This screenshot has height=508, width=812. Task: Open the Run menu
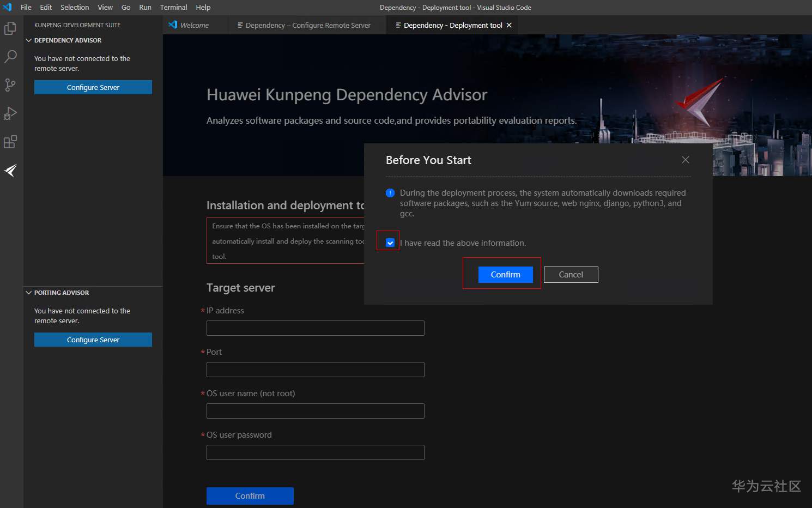coord(145,7)
